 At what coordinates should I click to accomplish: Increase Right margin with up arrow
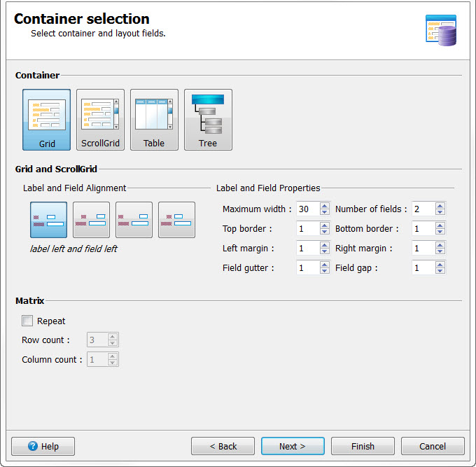point(440,245)
